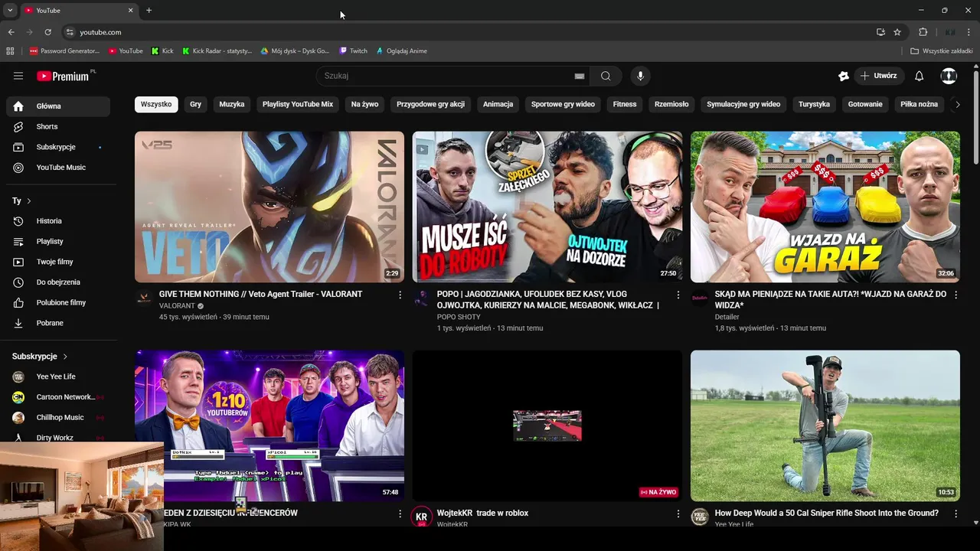
Task: Open the MUSZE IŚĆ DO ROBOTY thumbnail
Action: 547,207
